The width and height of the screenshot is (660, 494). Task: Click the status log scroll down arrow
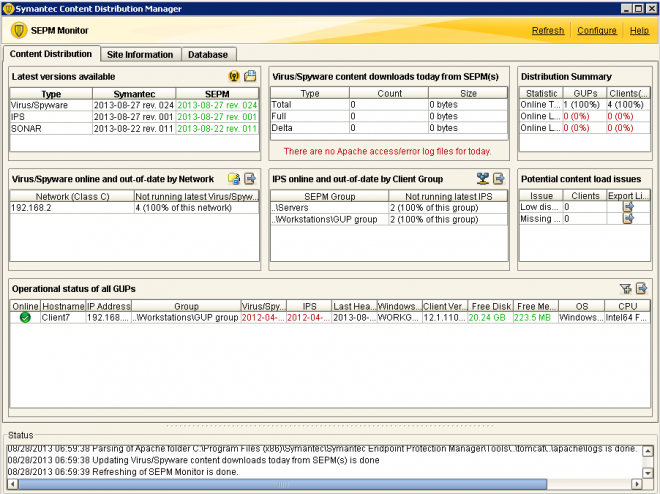pyautogui.click(x=648, y=473)
